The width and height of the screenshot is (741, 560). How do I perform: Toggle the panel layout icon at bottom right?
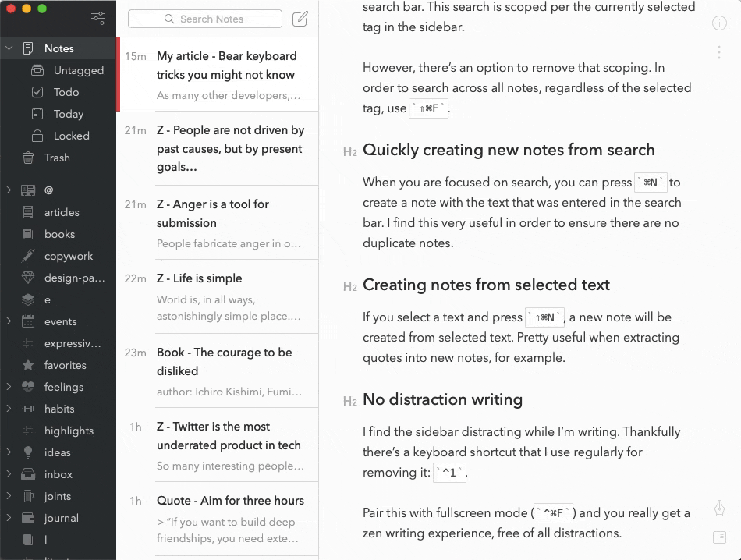tap(719, 537)
